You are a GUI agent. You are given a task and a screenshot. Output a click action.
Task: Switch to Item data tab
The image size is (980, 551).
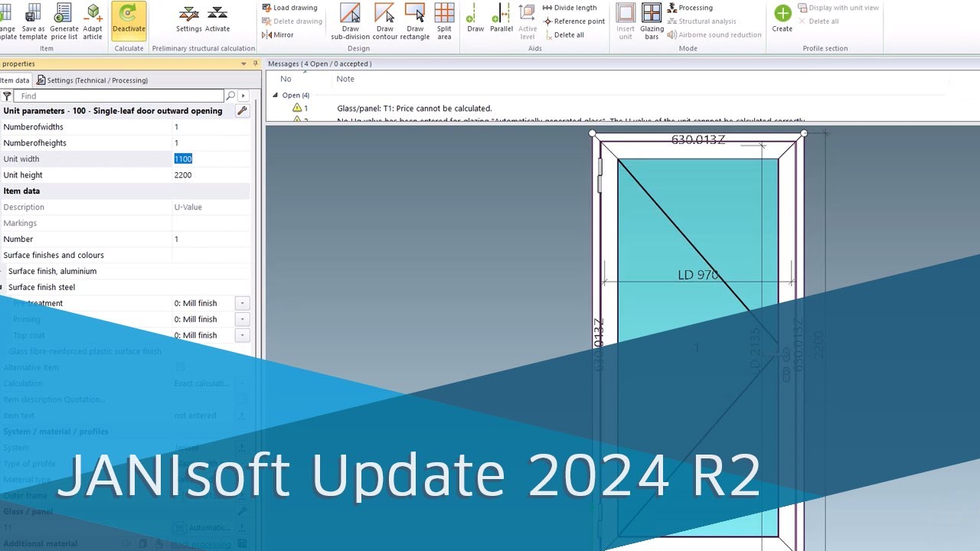pyautogui.click(x=15, y=80)
